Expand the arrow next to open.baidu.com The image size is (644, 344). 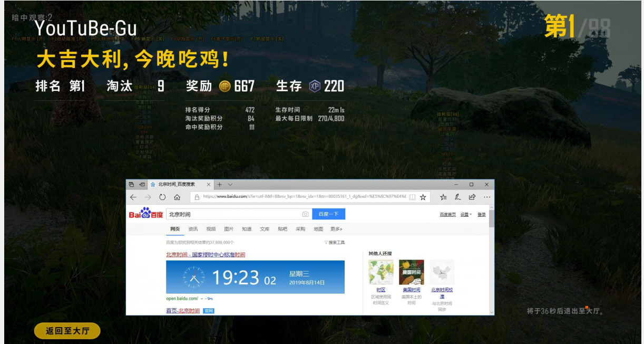(x=202, y=299)
